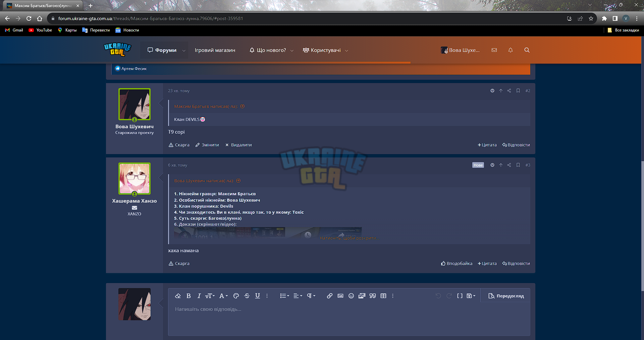Click the redo icon in editor
This screenshot has height=340, width=644.
(x=449, y=296)
